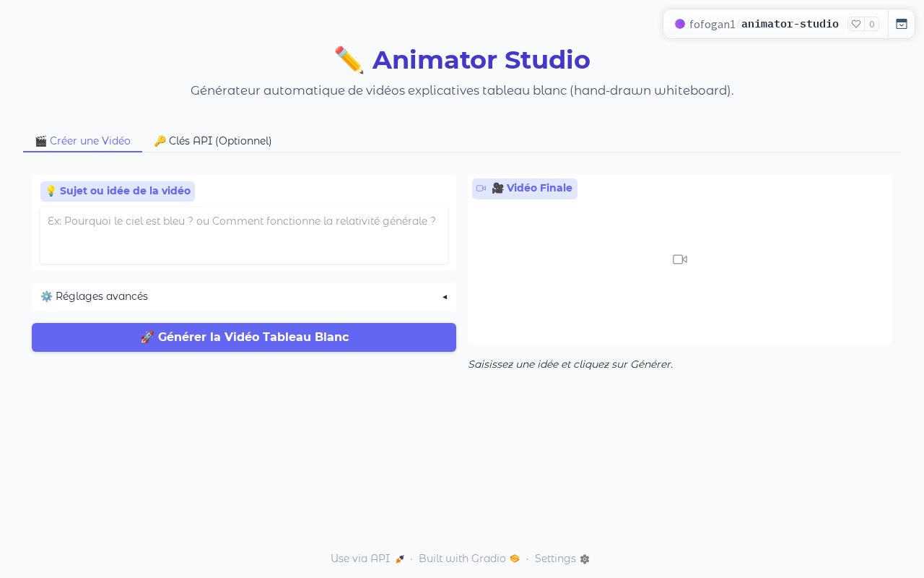This screenshot has width=924, height=578.
Task: Click the API rocket icon in footer
Action: [x=400, y=558]
